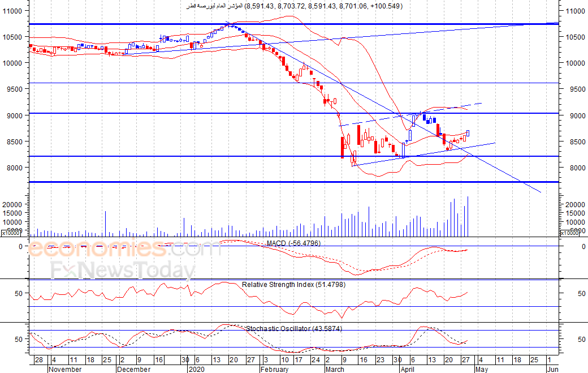
Task: Click the 20000 volume level on right axis
Action: 576,204
